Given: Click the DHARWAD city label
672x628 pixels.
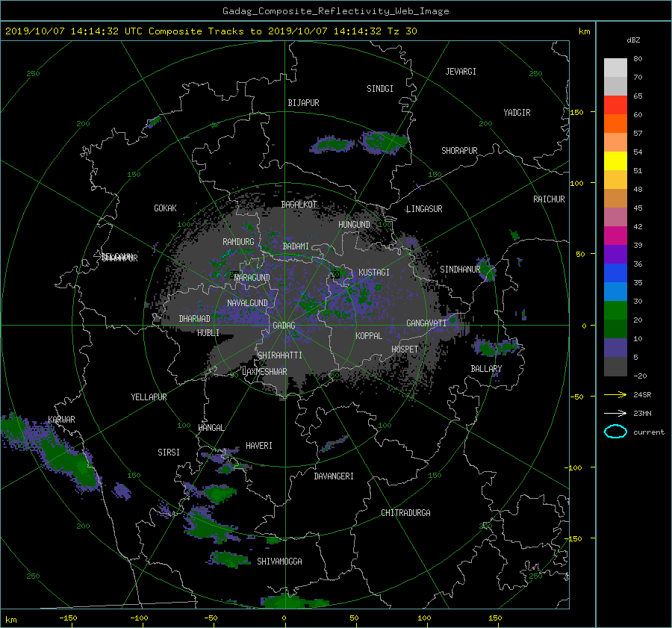Looking at the screenshot, I should (x=195, y=319).
